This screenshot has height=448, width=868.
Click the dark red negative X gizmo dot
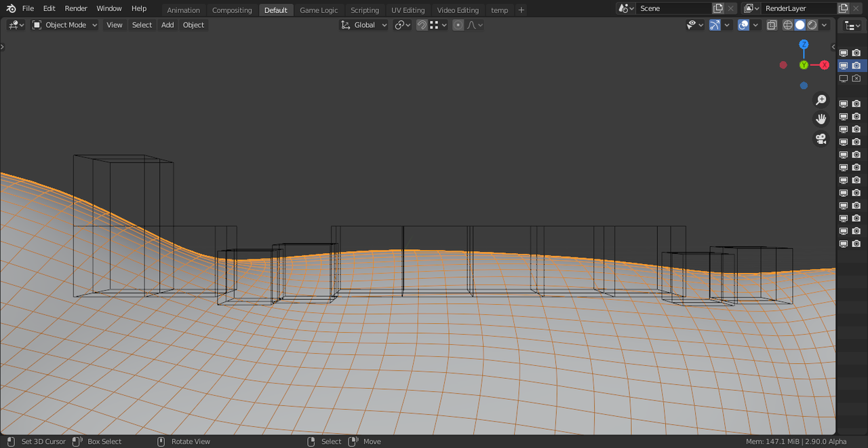(x=783, y=65)
